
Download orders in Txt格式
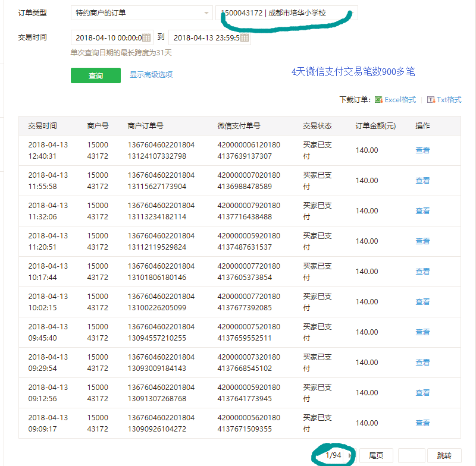click(x=449, y=99)
